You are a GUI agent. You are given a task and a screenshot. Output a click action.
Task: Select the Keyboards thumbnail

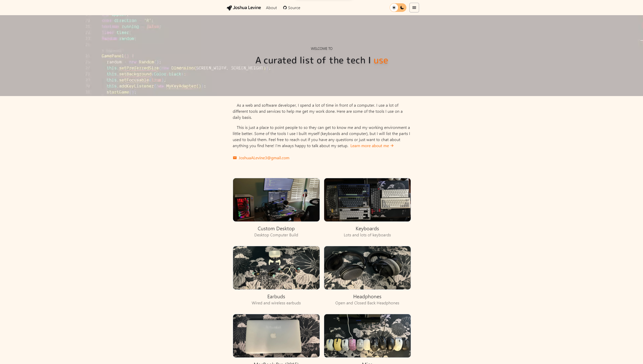click(367, 199)
